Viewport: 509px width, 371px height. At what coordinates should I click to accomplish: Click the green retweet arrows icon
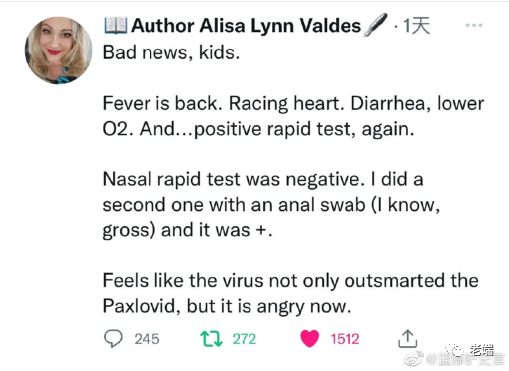coord(211,339)
